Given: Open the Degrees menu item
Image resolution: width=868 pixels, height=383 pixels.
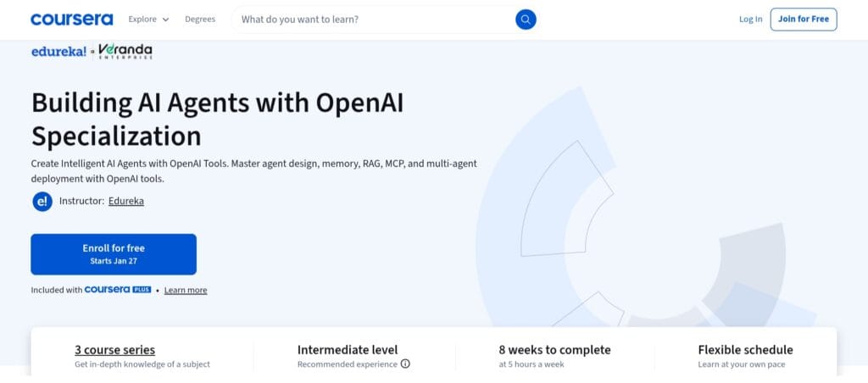Looking at the screenshot, I should (x=200, y=19).
